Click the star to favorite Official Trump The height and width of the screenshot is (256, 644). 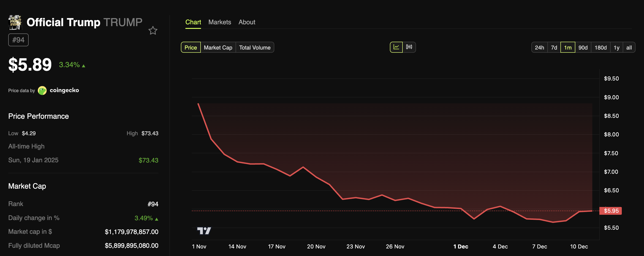(153, 30)
